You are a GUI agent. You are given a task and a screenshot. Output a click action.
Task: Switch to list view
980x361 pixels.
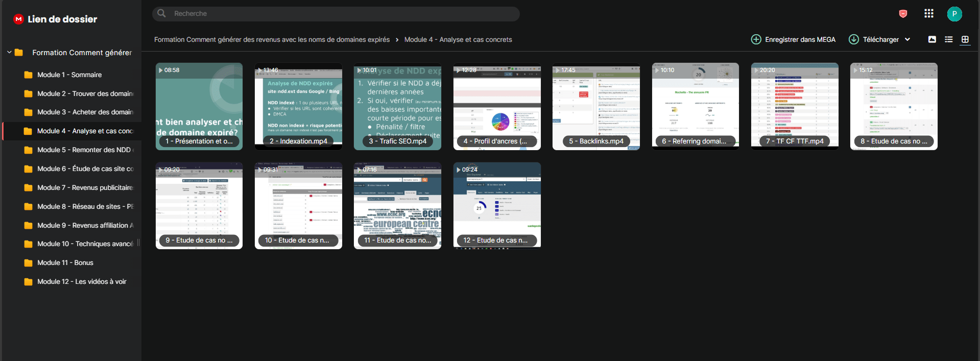pos(949,39)
